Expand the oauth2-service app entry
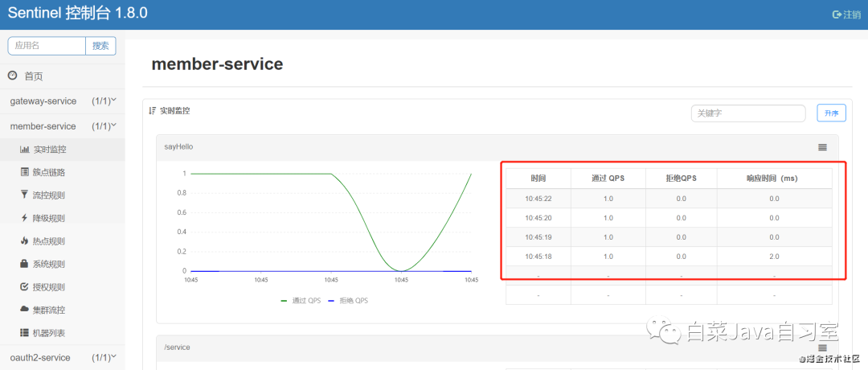Screen dimensions: 868x370 (62, 357)
